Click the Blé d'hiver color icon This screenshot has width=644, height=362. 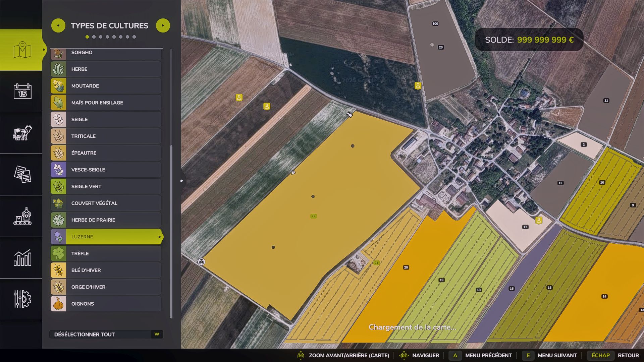click(58, 270)
